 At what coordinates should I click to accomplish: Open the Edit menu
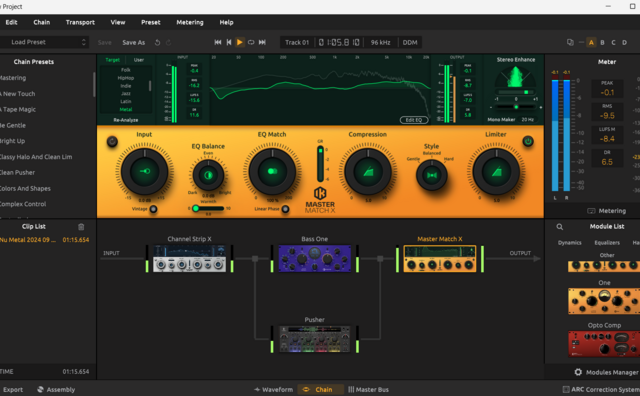pyautogui.click(x=11, y=22)
